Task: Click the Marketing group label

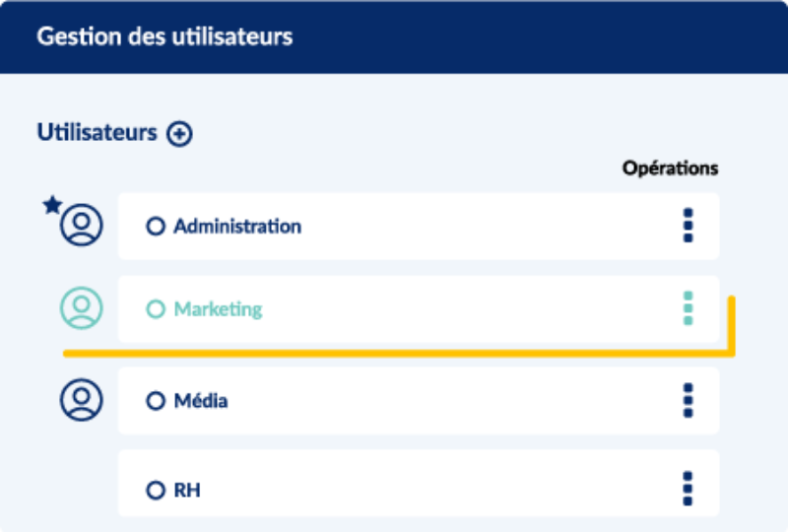Action: (x=218, y=309)
